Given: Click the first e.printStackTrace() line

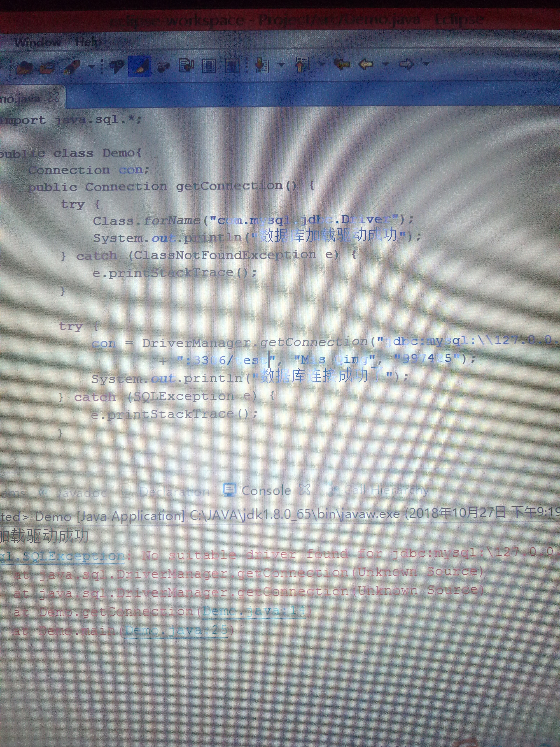Looking at the screenshot, I should (175, 273).
